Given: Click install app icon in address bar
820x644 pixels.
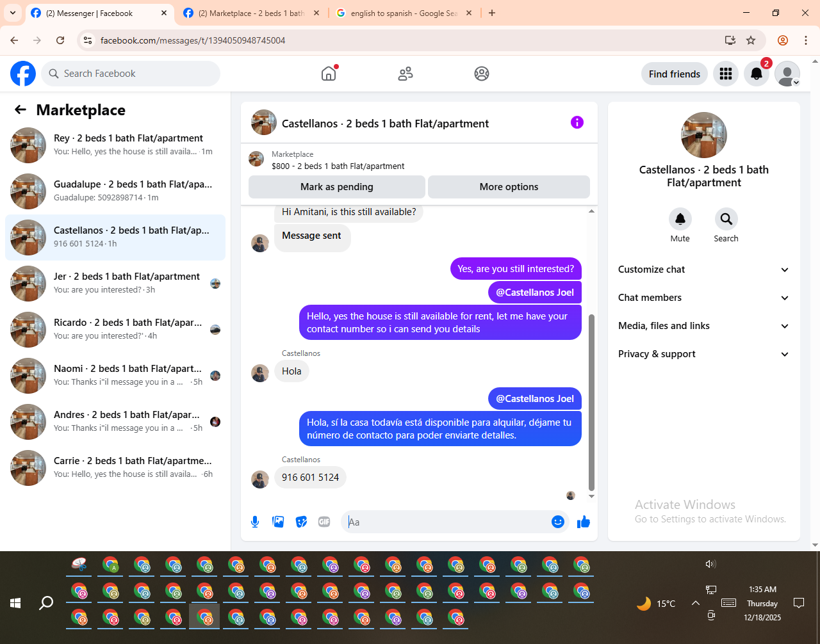Looking at the screenshot, I should click(x=730, y=40).
